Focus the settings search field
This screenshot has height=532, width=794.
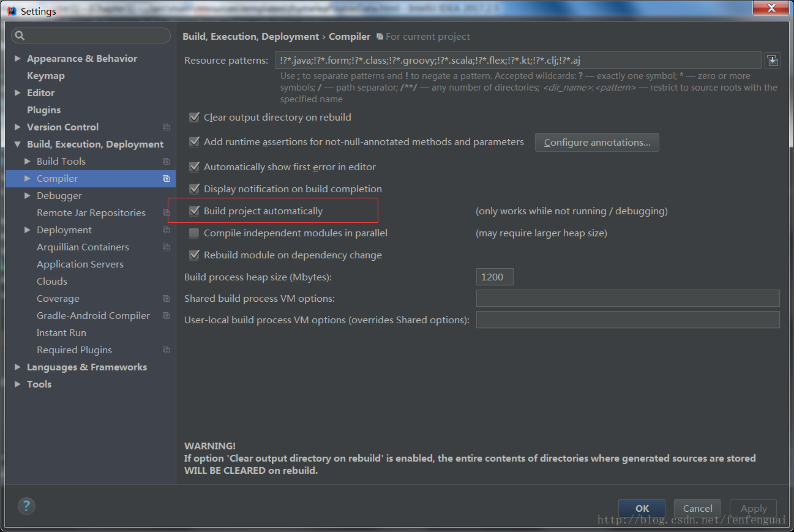(91, 36)
